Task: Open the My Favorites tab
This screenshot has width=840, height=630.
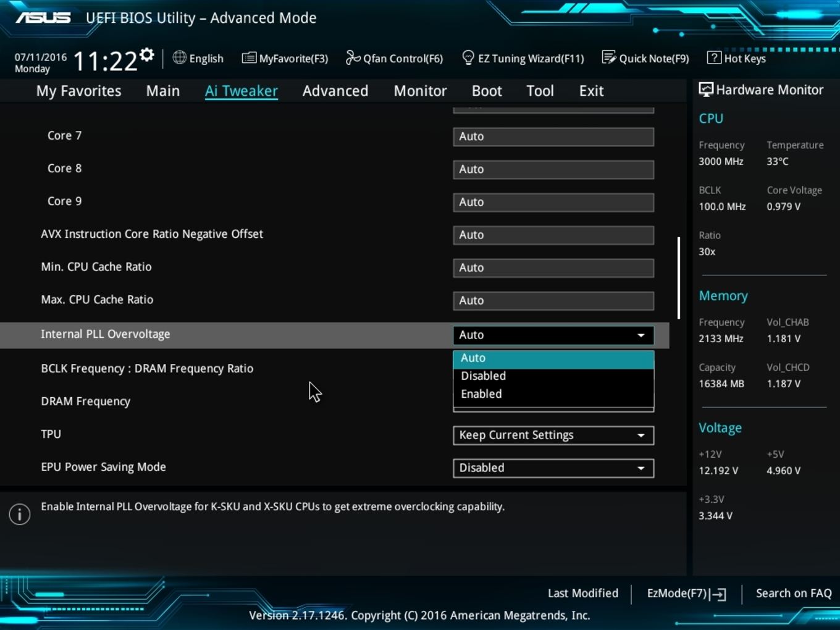Action: click(78, 91)
